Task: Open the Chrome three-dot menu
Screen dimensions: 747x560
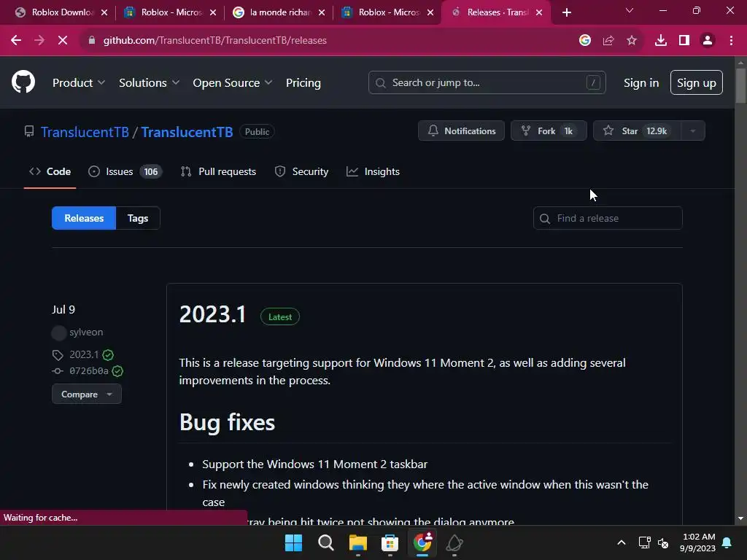Action: (x=731, y=41)
